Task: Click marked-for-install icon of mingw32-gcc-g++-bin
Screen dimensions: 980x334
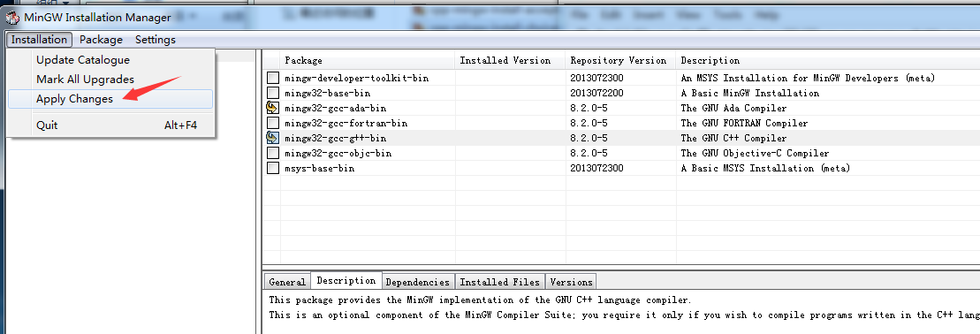Action: click(272, 138)
